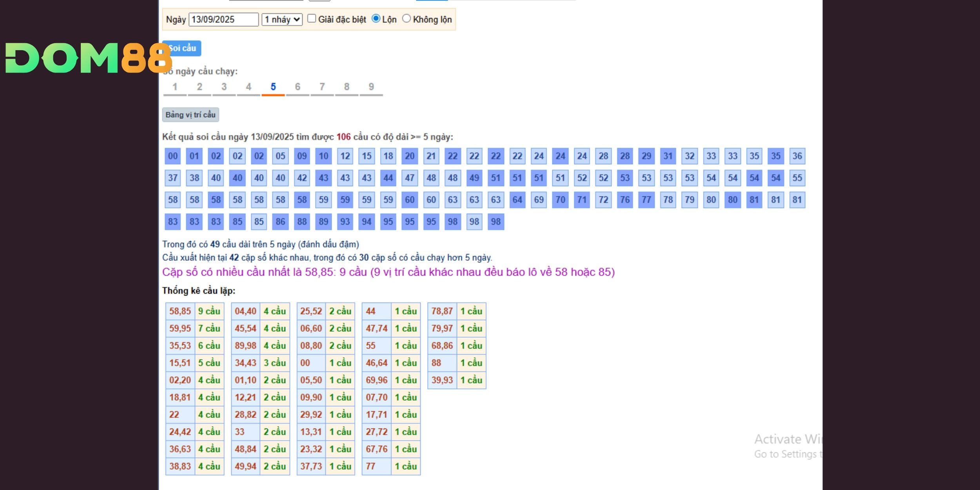Image resolution: width=980 pixels, height=490 pixels.
Task: Click the number box 10
Action: click(323, 156)
